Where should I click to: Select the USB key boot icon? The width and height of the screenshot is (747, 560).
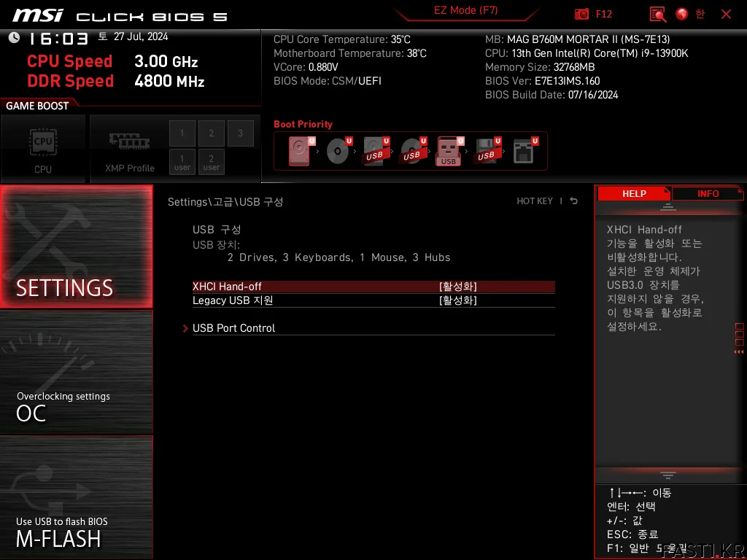pyautogui.click(x=449, y=151)
